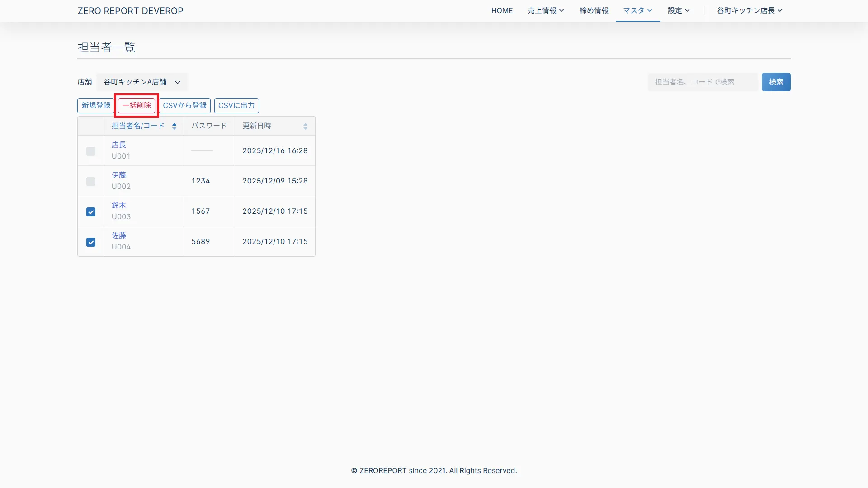Open the 店舗 selection dropdown
The width and height of the screenshot is (868, 488).
click(x=142, y=82)
